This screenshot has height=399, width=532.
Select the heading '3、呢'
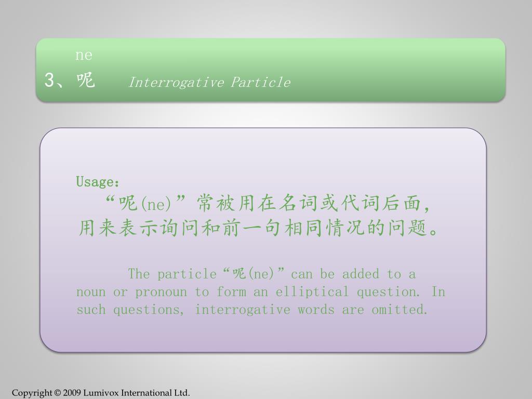70,80
